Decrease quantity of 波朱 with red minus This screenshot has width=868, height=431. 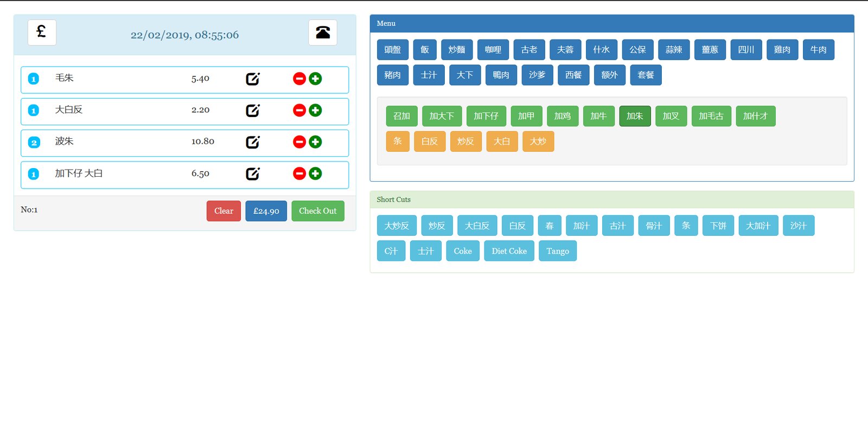[x=299, y=142]
